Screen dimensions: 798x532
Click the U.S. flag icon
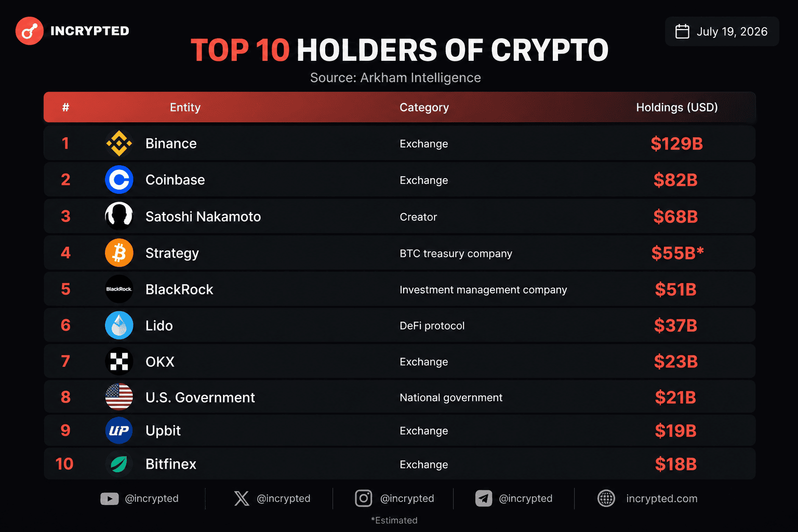(x=119, y=397)
